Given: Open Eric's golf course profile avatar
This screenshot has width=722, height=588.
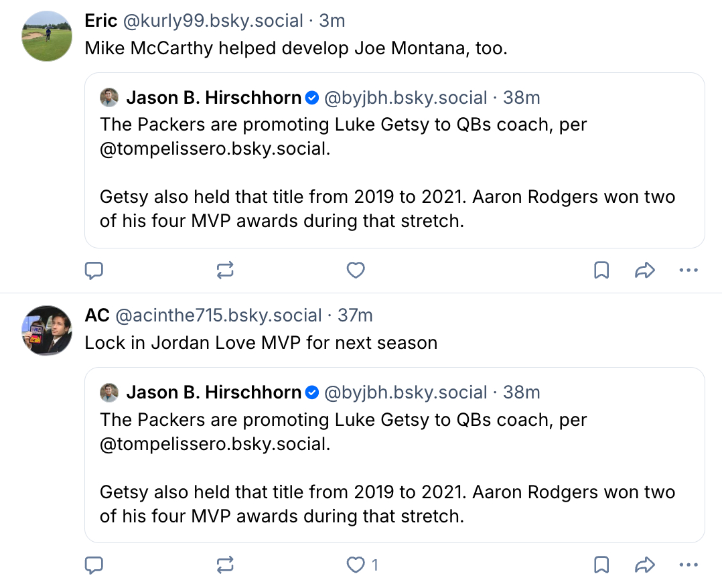Looking at the screenshot, I should [47, 36].
